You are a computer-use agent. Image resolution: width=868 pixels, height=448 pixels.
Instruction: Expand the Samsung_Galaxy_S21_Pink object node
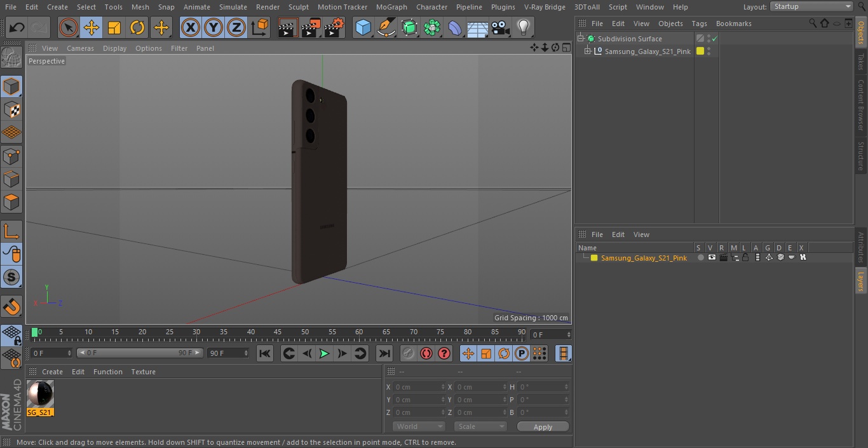[x=588, y=51]
